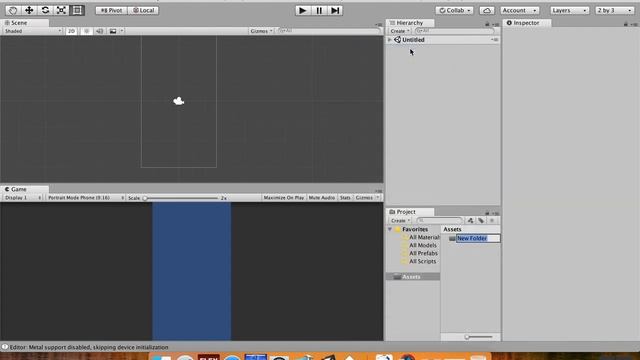Toggle Local/Global handle rotation
The height and width of the screenshot is (360, 640).
coord(143,10)
